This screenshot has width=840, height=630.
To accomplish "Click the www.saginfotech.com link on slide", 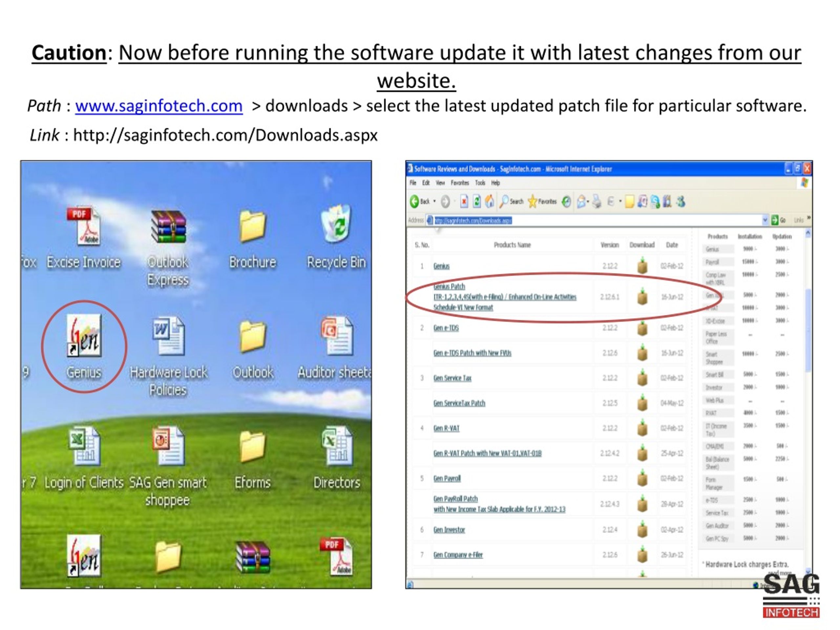I will coord(159,106).
